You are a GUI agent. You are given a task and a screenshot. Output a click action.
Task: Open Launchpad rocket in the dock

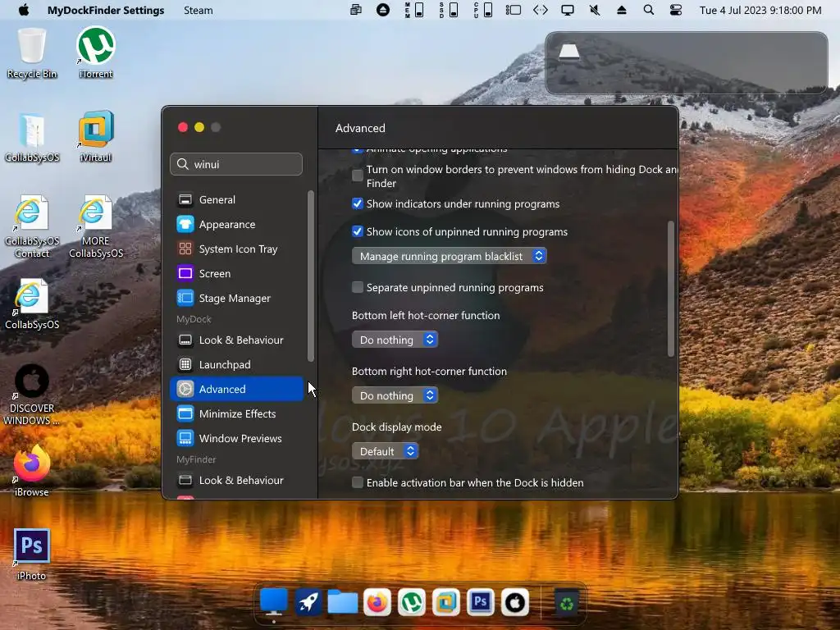308,602
